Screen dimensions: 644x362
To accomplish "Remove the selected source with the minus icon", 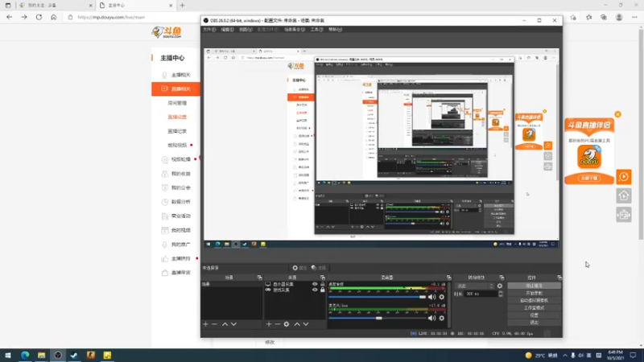I will pos(278,324).
